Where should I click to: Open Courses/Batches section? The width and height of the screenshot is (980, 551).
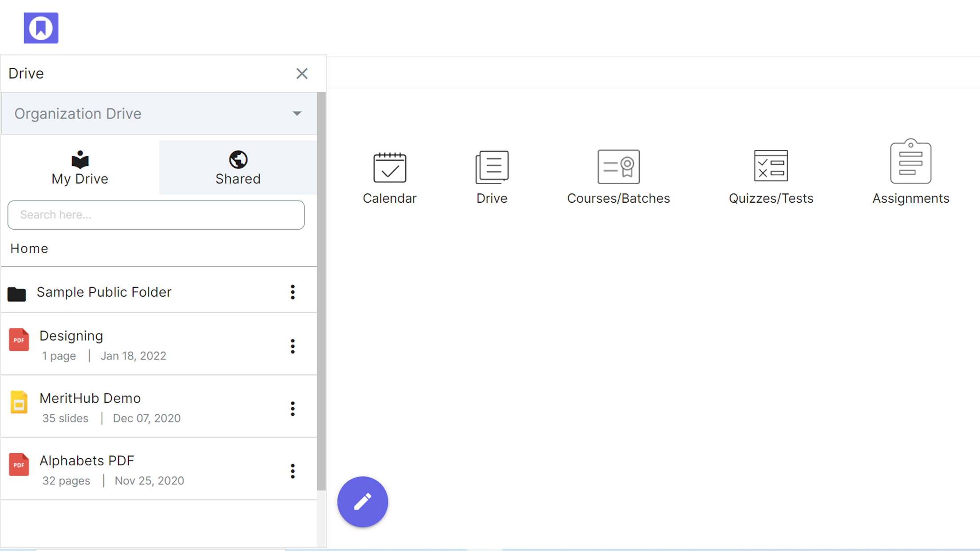coord(619,176)
